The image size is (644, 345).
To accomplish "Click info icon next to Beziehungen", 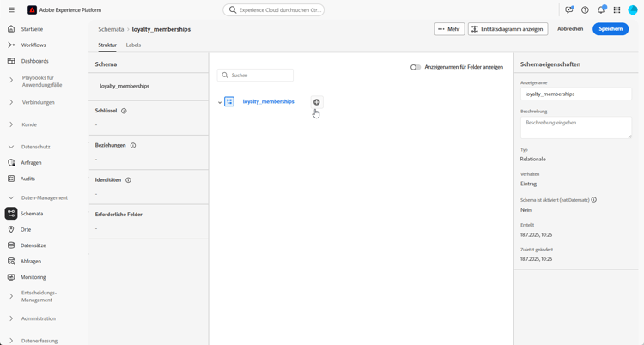I will pos(133,146).
